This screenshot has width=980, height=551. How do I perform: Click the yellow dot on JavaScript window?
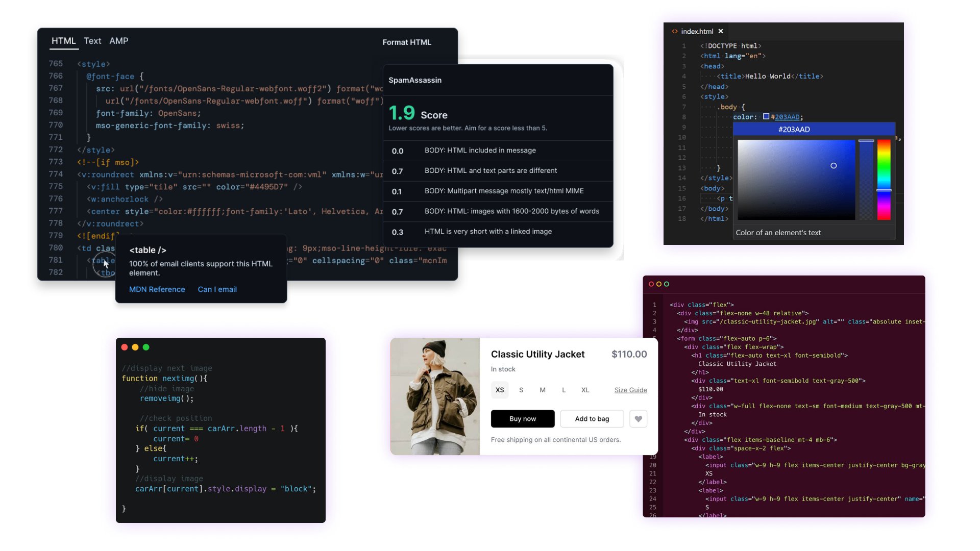(135, 347)
